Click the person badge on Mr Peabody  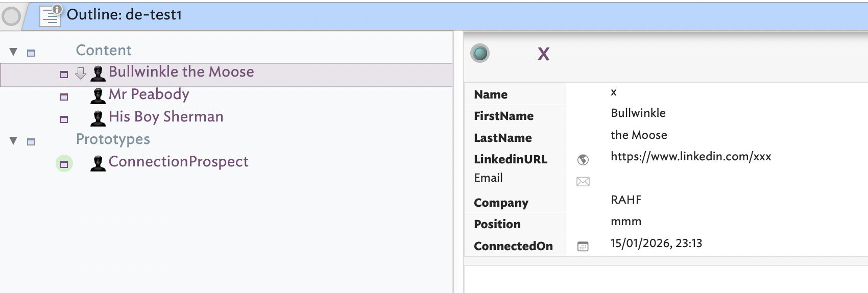click(x=98, y=95)
